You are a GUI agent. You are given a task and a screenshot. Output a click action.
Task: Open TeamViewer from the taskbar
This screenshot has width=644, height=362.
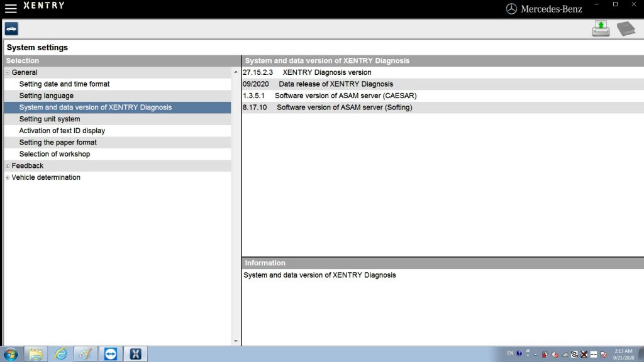[x=111, y=354]
